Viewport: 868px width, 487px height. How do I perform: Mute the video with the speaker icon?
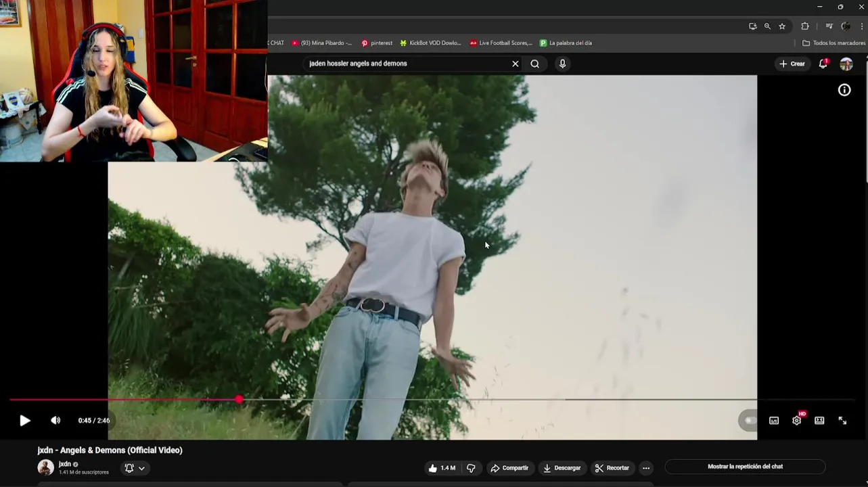[55, 421]
